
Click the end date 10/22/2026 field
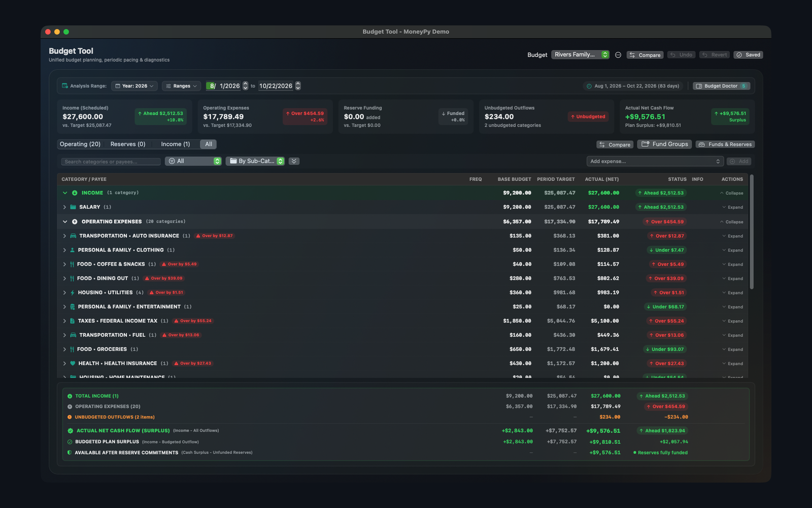point(276,86)
